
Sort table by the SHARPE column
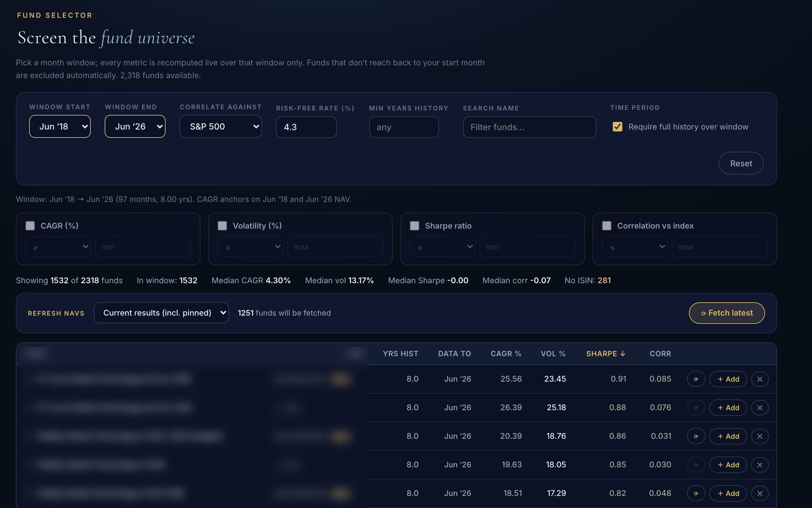click(x=606, y=353)
